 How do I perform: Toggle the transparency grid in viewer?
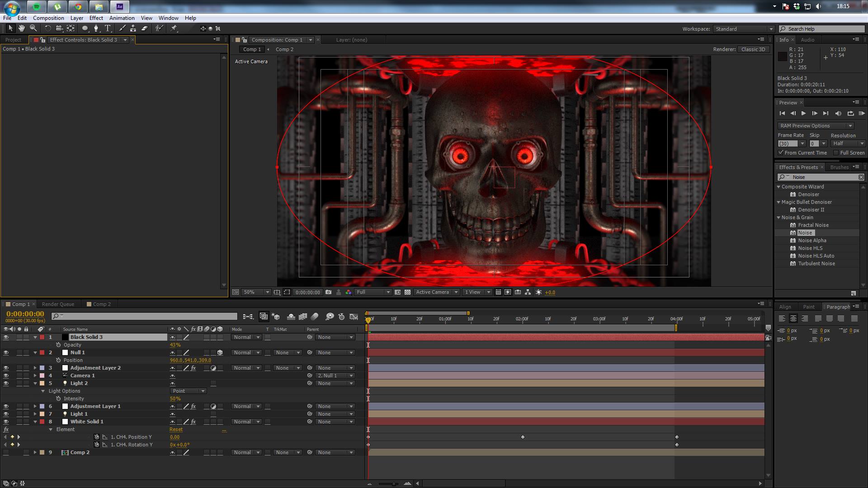(407, 292)
